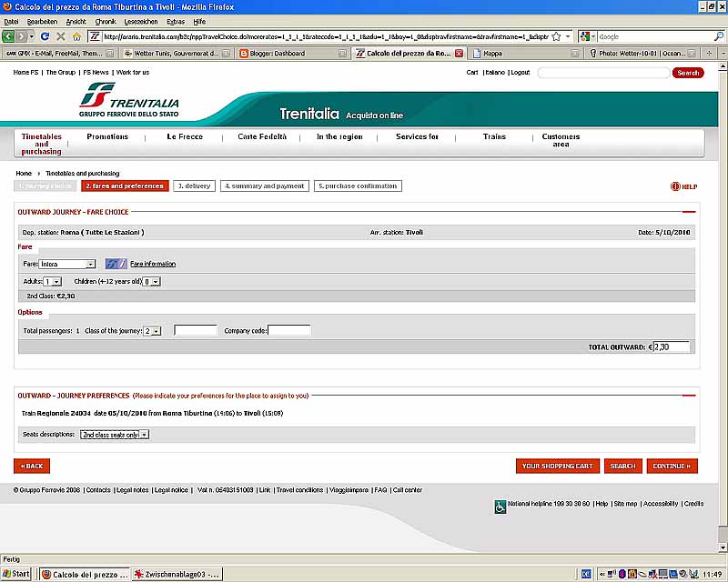Viewport: 728px width, 582px height.
Task: Click the red Search button at top
Action: click(688, 73)
